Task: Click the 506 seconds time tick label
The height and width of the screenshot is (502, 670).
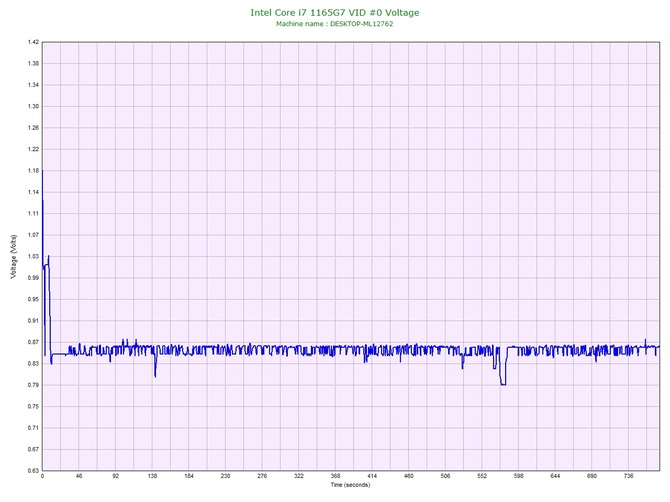Action: tap(446, 476)
